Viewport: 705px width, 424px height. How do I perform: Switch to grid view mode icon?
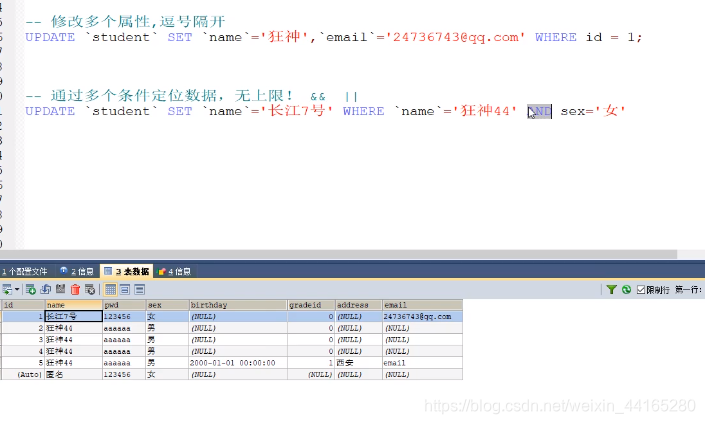point(110,290)
